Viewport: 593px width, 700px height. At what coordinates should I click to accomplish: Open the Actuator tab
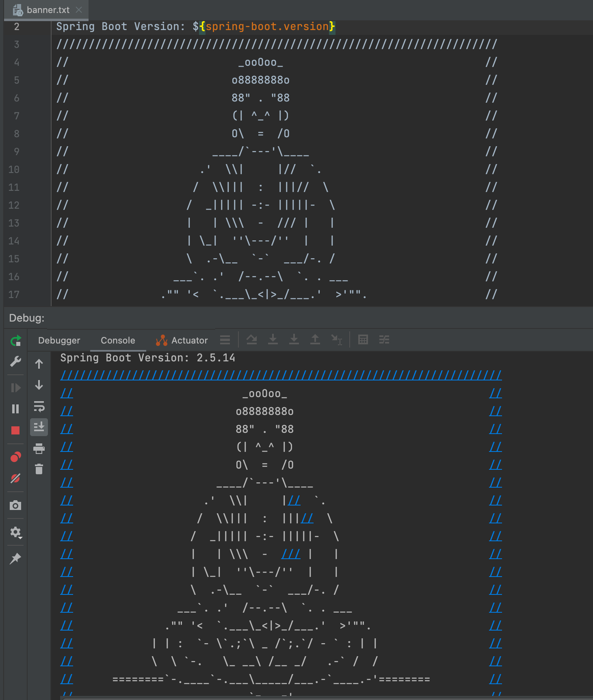click(x=182, y=340)
